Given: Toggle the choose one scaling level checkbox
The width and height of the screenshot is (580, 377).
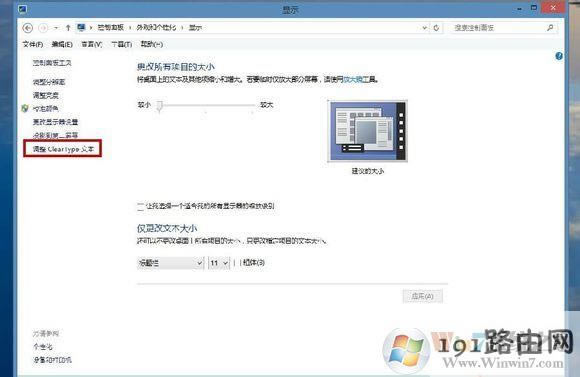Looking at the screenshot, I should click(141, 206).
